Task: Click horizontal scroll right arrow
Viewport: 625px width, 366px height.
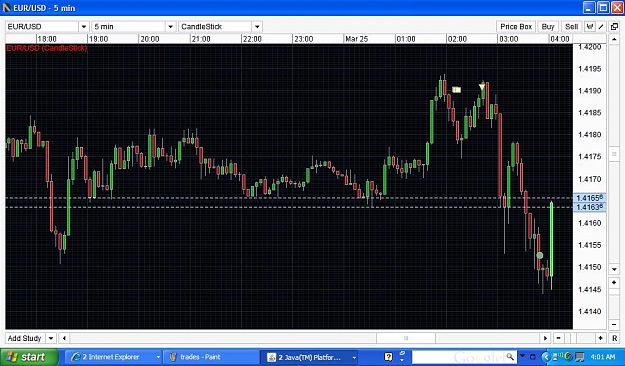Action: [545, 338]
